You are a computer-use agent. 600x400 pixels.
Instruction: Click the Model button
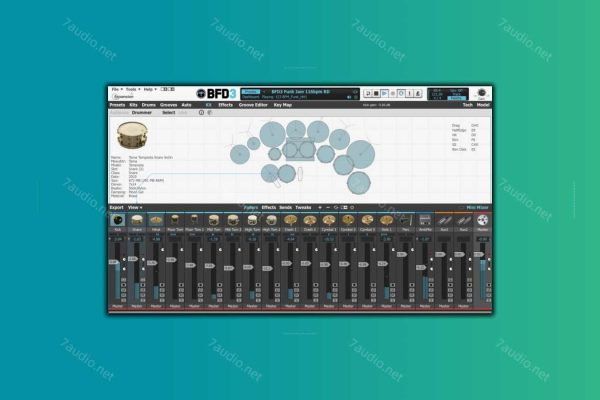coord(483,105)
